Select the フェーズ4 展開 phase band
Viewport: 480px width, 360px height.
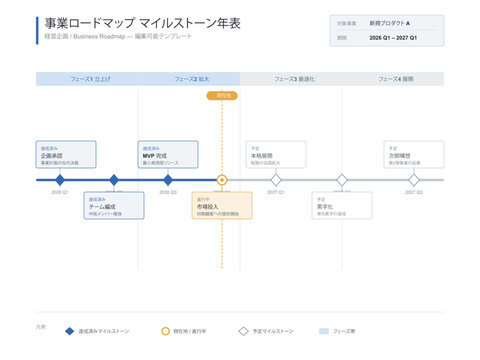(x=393, y=79)
